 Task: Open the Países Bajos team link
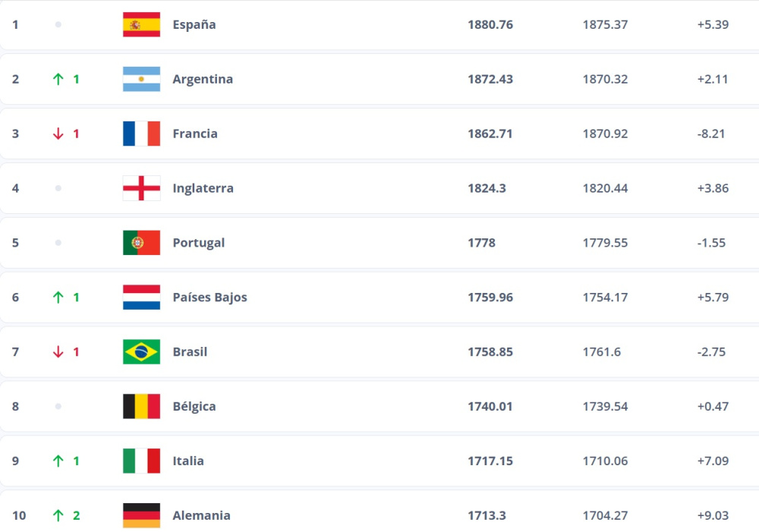point(209,297)
